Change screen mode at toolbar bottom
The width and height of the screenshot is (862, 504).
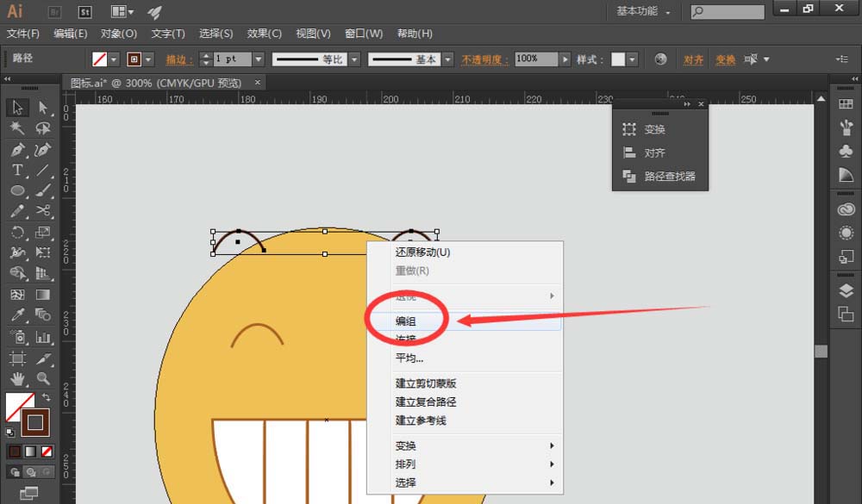(x=28, y=493)
